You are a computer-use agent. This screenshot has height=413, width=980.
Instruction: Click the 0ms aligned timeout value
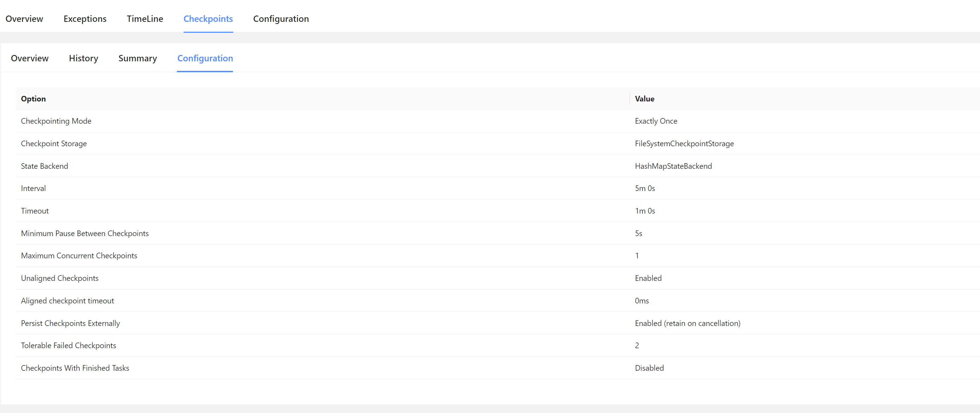pyautogui.click(x=642, y=301)
